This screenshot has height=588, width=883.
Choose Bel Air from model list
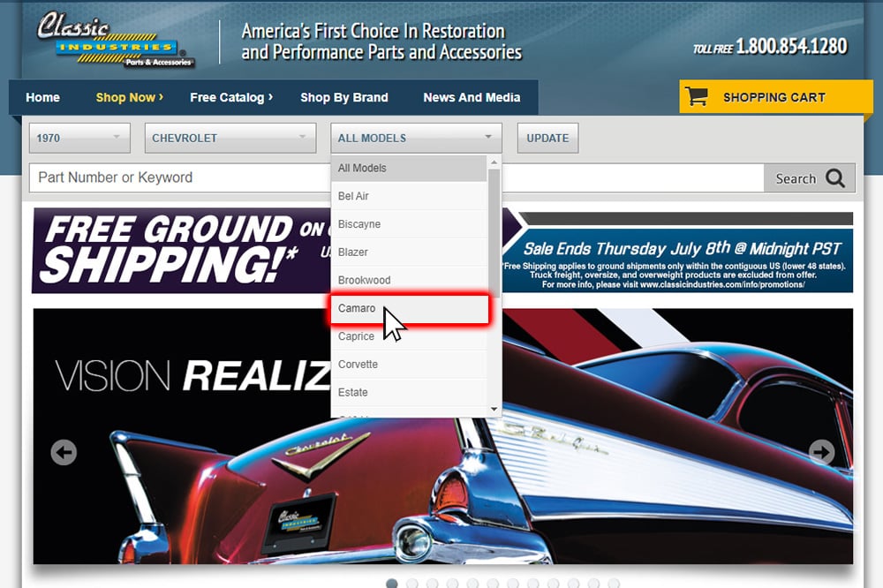409,196
